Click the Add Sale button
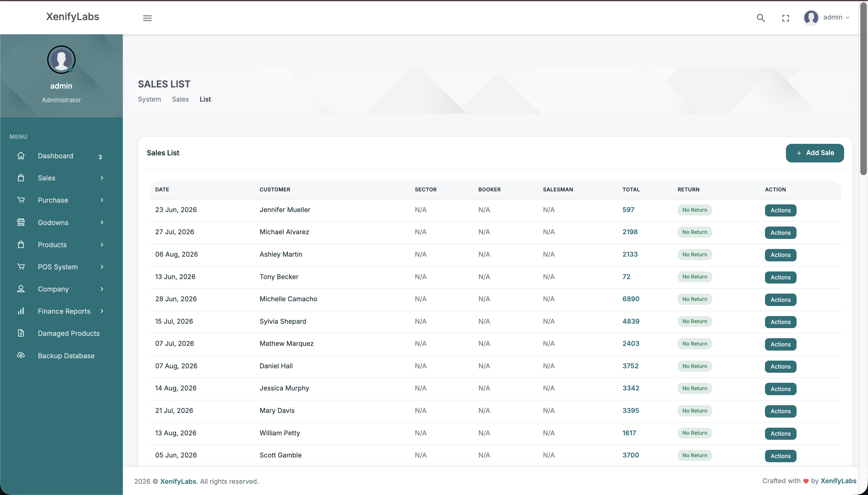This screenshot has width=868, height=495. [x=814, y=153]
